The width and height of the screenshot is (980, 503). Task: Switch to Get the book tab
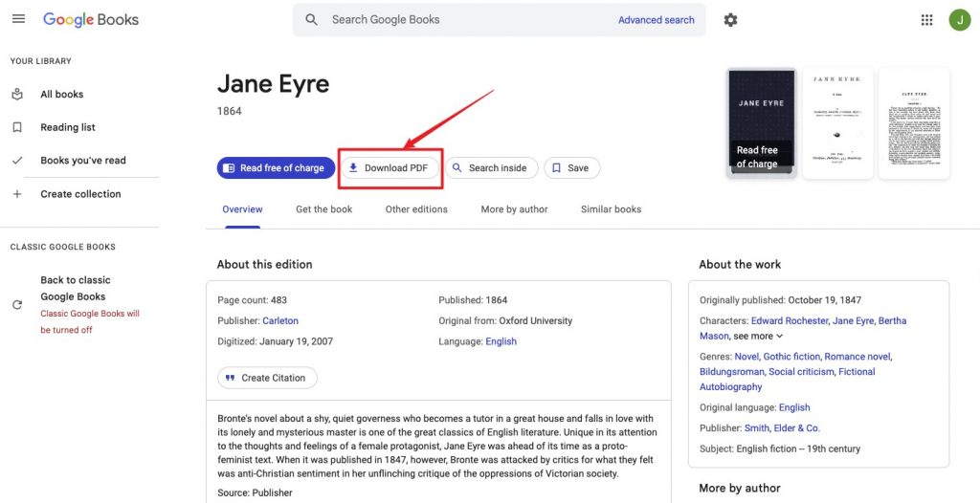[x=323, y=209]
